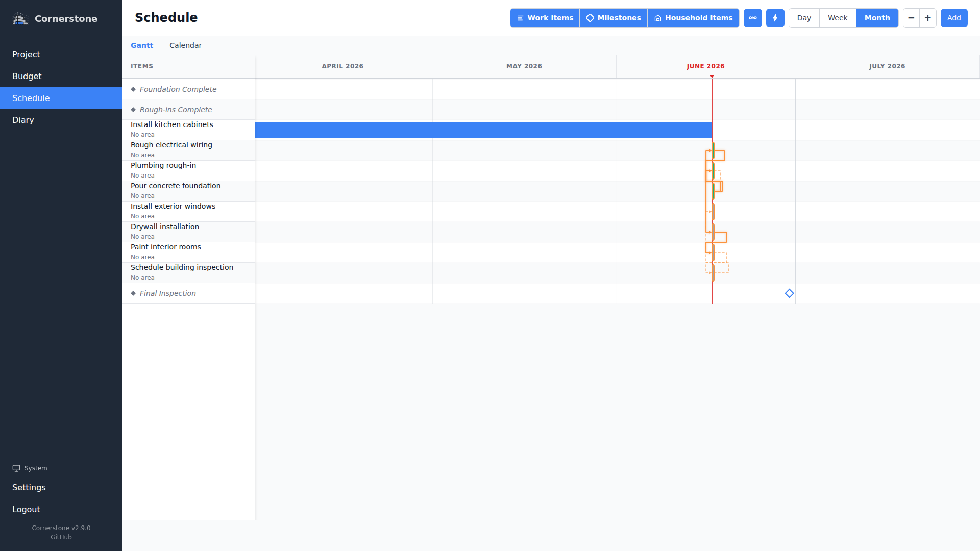Click the Add button

[954, 18]
